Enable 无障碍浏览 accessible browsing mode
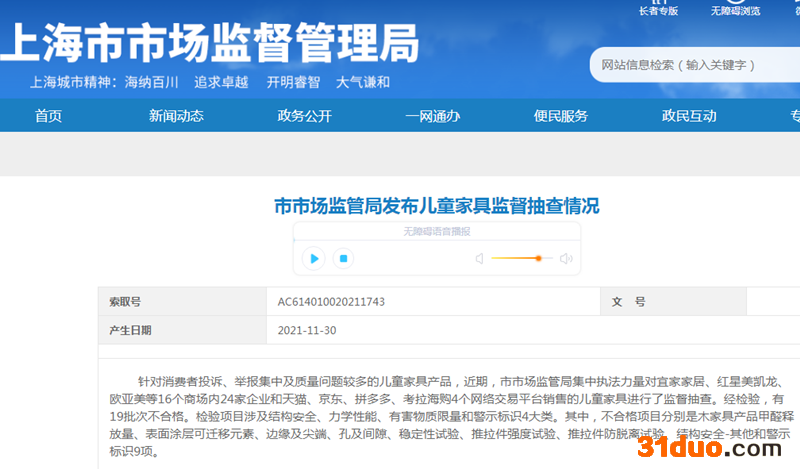The height and width of the screenshot is (469, 800). coord(735,9)
